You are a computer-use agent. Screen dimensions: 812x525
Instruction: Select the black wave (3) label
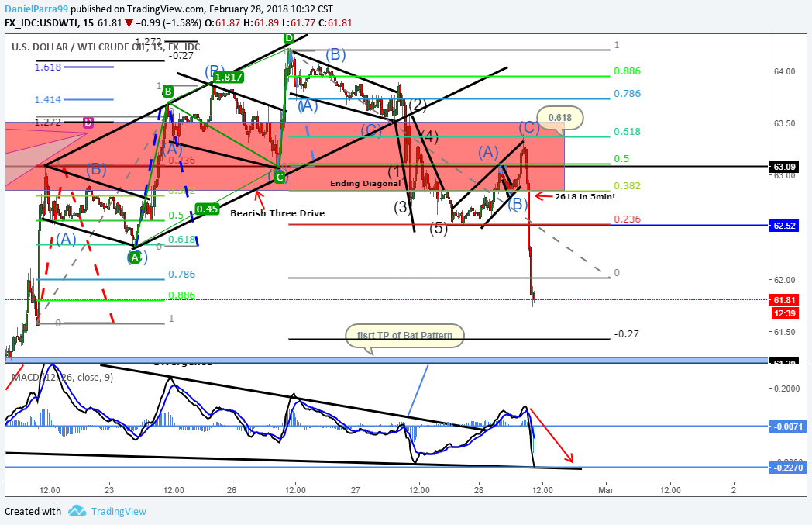402,207
